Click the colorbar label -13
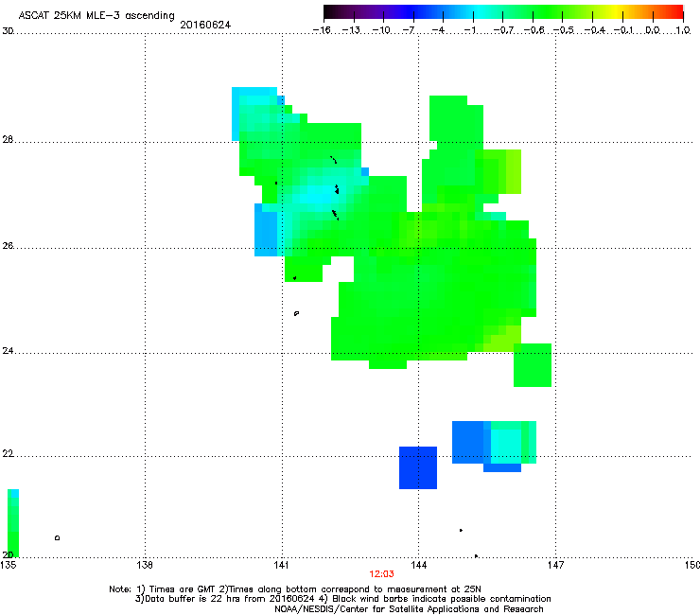Screen dimensions: 700x615 pos(351,30)
